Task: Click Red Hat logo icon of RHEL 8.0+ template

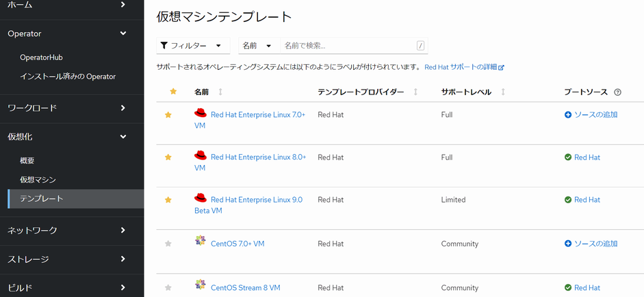Action: [x=201, y=156]
